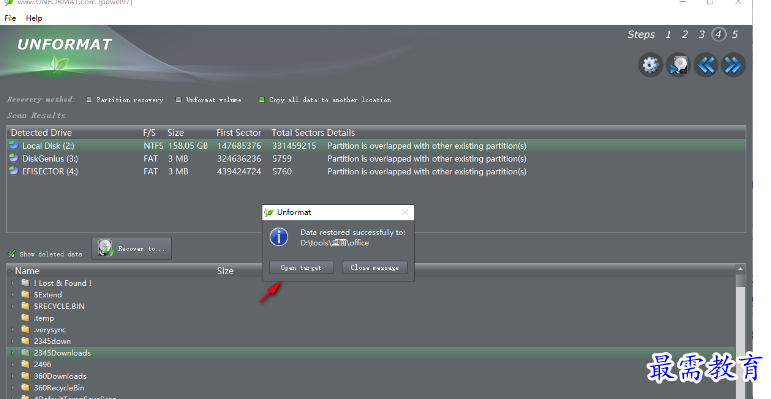Image resolution: width=771 pixels, height=399 pixels.
Task: Select the .temp folder name
Action: [x=44, y=318]
